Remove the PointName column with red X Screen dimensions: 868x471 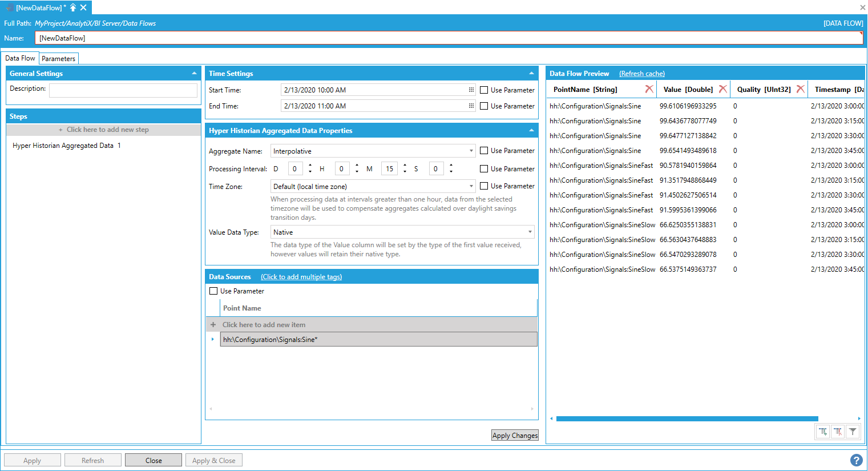[649, 89]
